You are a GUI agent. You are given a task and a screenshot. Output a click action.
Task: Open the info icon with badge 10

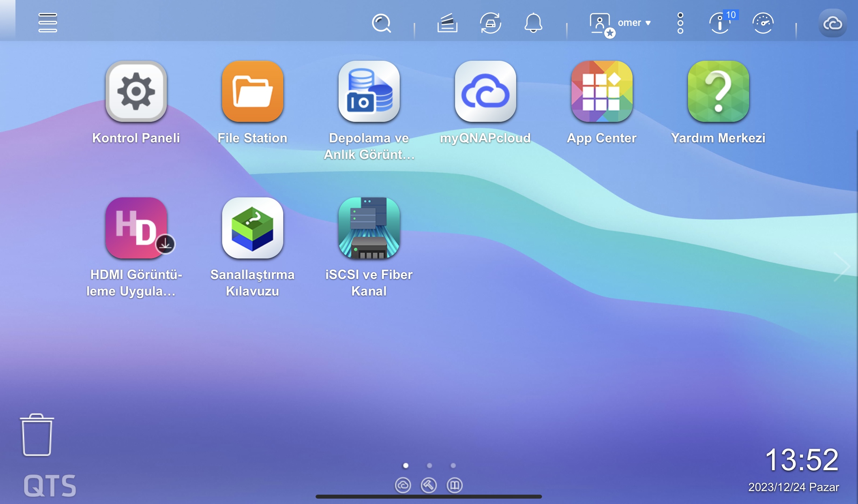(721, 23)
